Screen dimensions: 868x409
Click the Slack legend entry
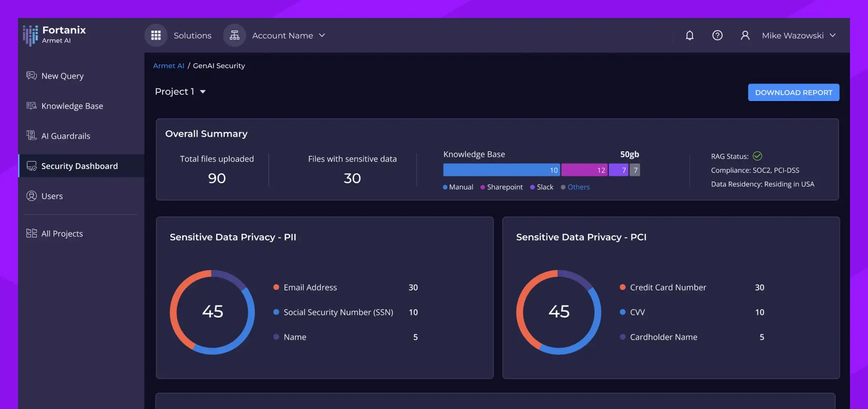[x=542, y=187]
